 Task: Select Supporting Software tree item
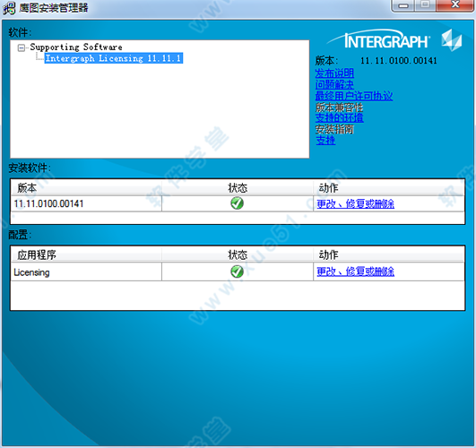(x=76, y=47)
